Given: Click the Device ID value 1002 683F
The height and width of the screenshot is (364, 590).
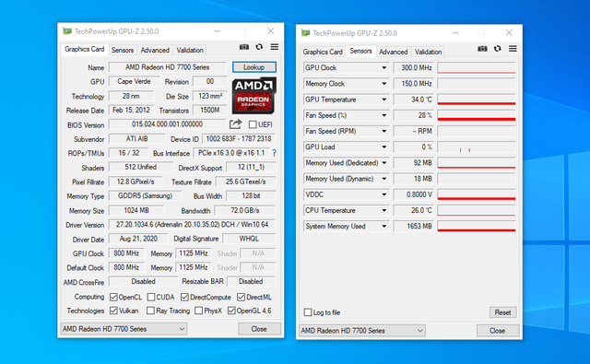Looking at the screenshot, I should click(239, 139).
